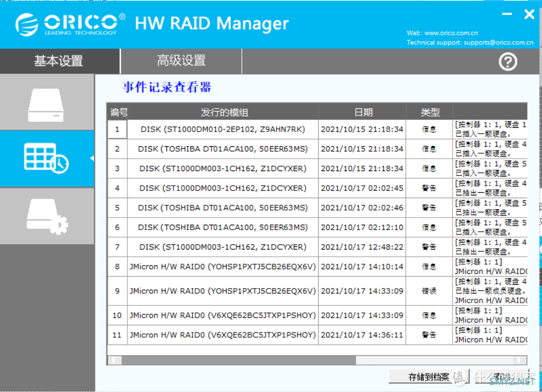The width and height of the screenshot is (542, 392).
Task: Select JMicron RAID0 V6XQE62BC5JTXP1PSHOY entry in row 11
Action: click(x=223, y=335)
